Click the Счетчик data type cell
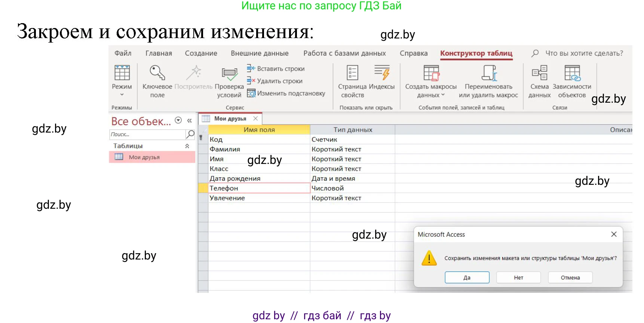The height and width of the screenshot is (323, 644). tap(353, 139)
